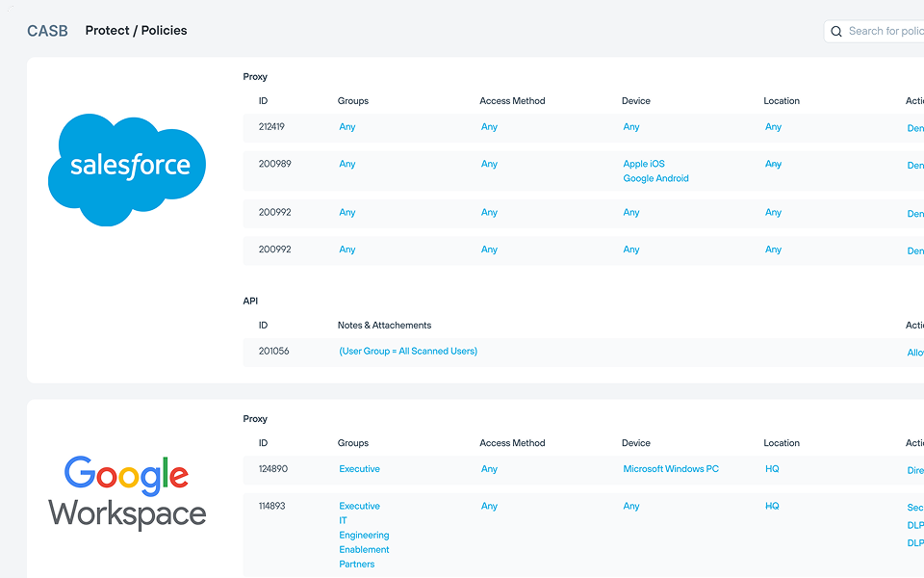Image resolution: width=924 pixels, height=578 pixels.
Task: Select the 'Executive' group for policy 124890
Action: (x=359, y=469)
